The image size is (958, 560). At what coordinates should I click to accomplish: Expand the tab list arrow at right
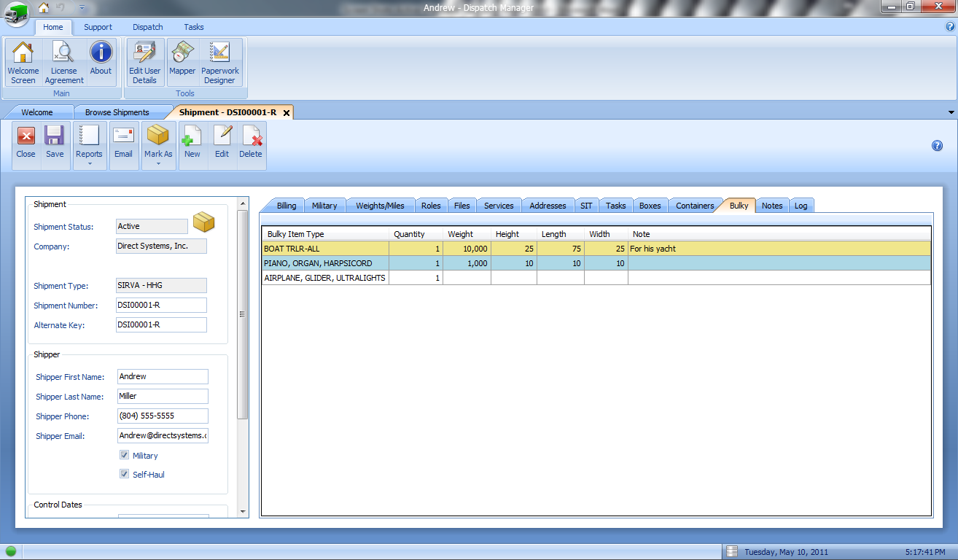tap(951, 112)
